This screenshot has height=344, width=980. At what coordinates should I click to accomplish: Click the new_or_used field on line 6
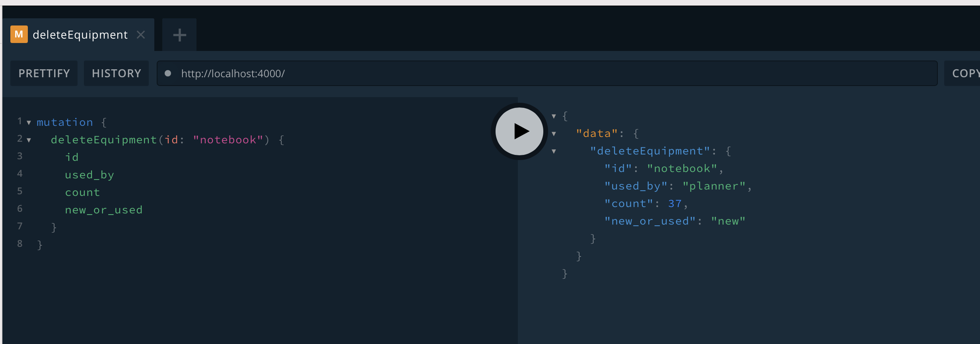[103, 210]
